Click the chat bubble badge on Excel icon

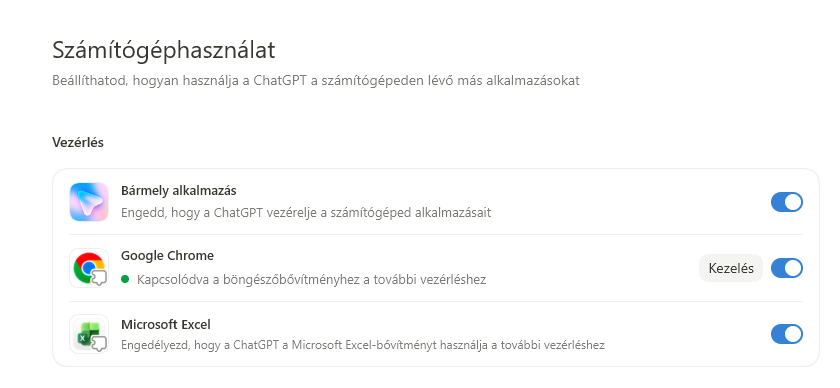[100, 344]
